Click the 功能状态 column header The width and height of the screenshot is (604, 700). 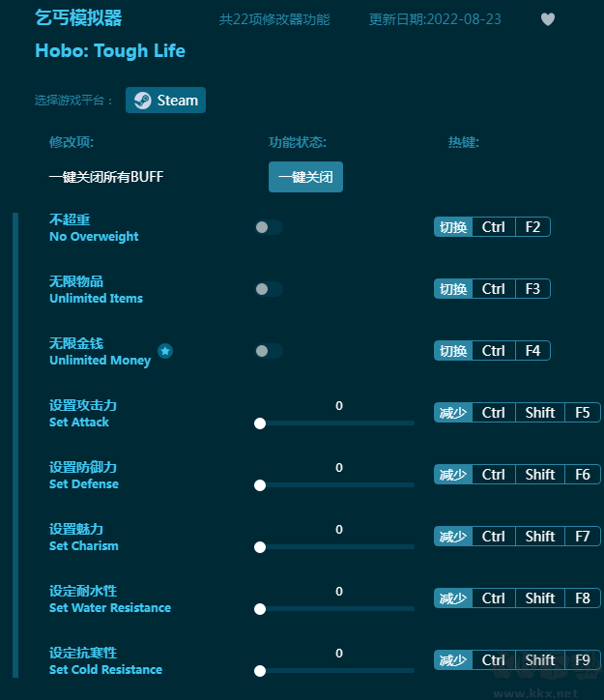pos(298,142)
